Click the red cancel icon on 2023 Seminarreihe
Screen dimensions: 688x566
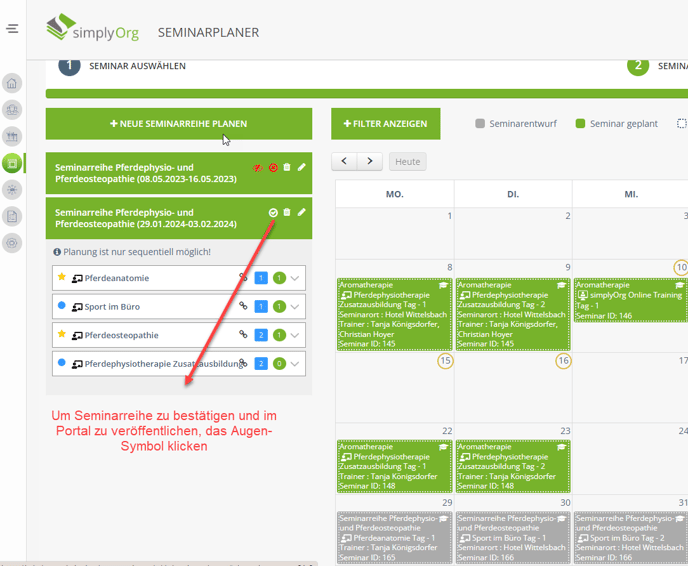click(273, 168)
